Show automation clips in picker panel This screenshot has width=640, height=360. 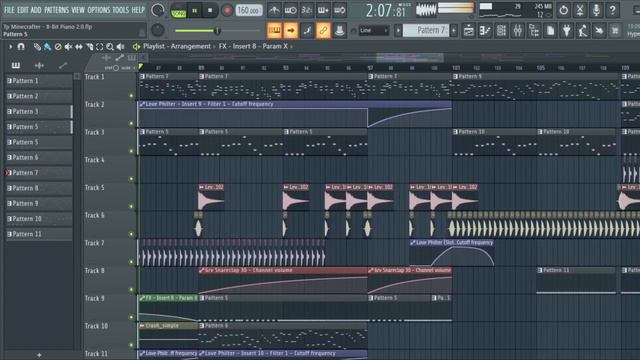coord(63,65)
